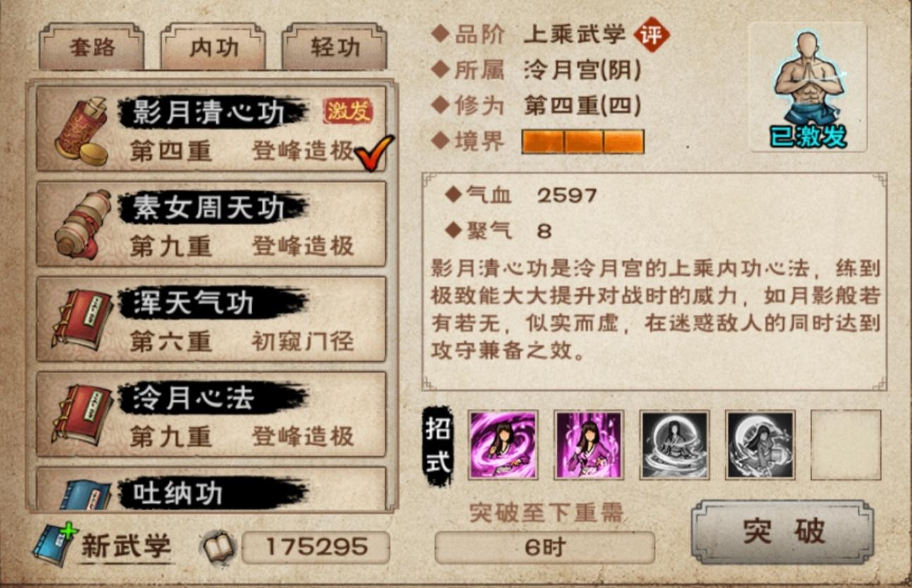Select the second purple skill move icon
912x588 pixels.
589,445
